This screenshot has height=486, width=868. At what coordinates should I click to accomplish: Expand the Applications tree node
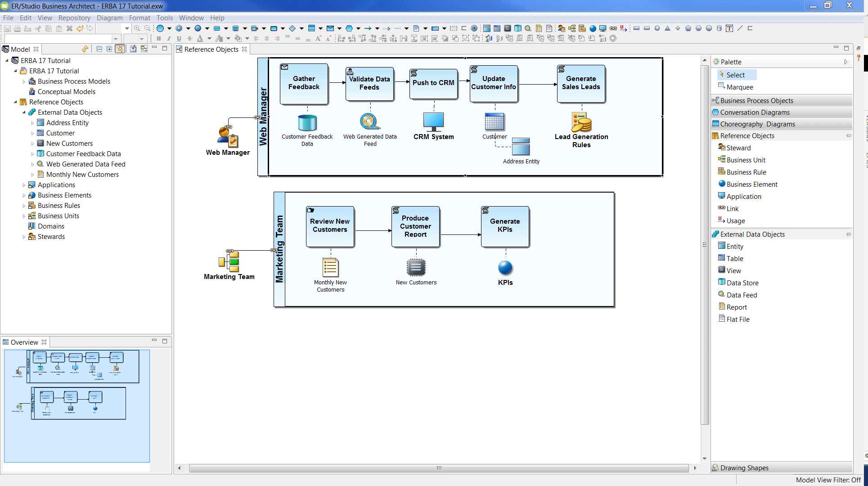click(24, 185)
